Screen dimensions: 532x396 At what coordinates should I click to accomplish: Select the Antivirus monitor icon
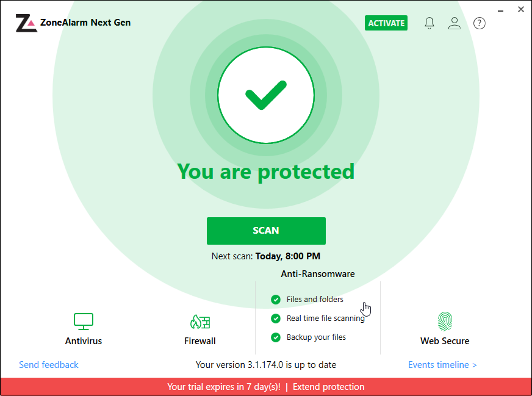(x=83, y=322)
